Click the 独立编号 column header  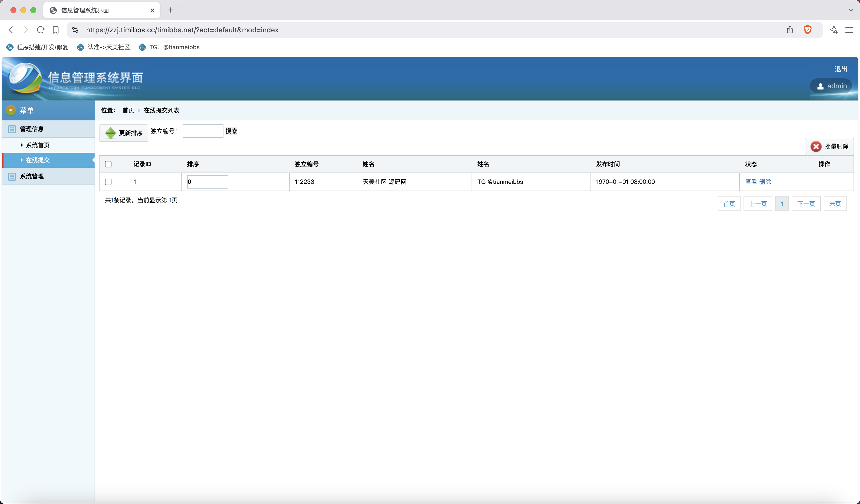coord(307,164)
